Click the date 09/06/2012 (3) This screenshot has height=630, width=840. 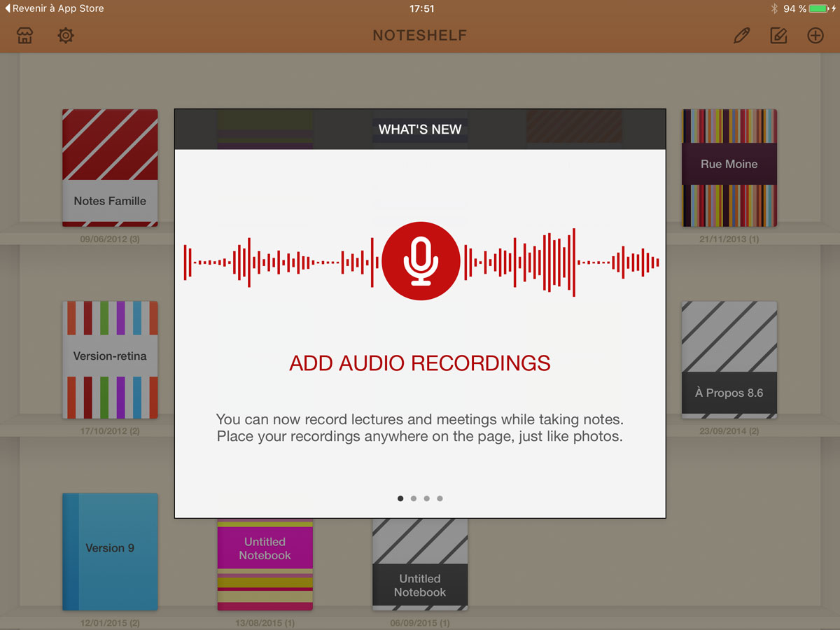tap(110, 239)
